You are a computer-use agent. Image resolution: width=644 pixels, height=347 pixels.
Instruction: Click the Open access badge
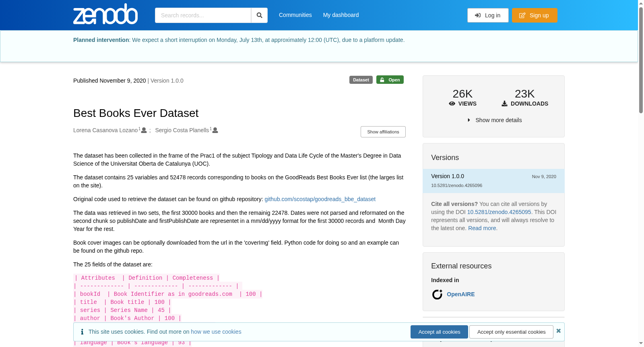[390, 80]
